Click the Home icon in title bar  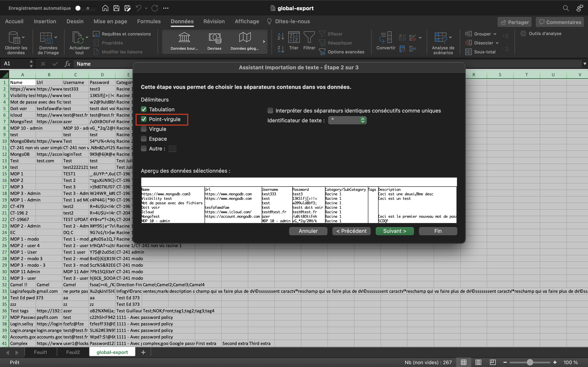click(x=105, y=8)
